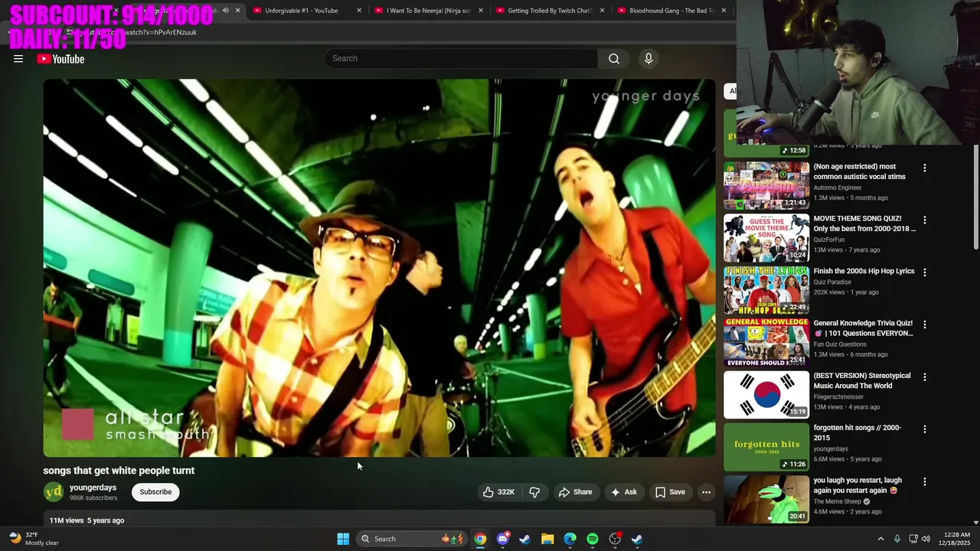Image resolution: width=980 pixels, height=551 pixels.
Task: Click the Windows taskbar Search box
Action: 413,539
